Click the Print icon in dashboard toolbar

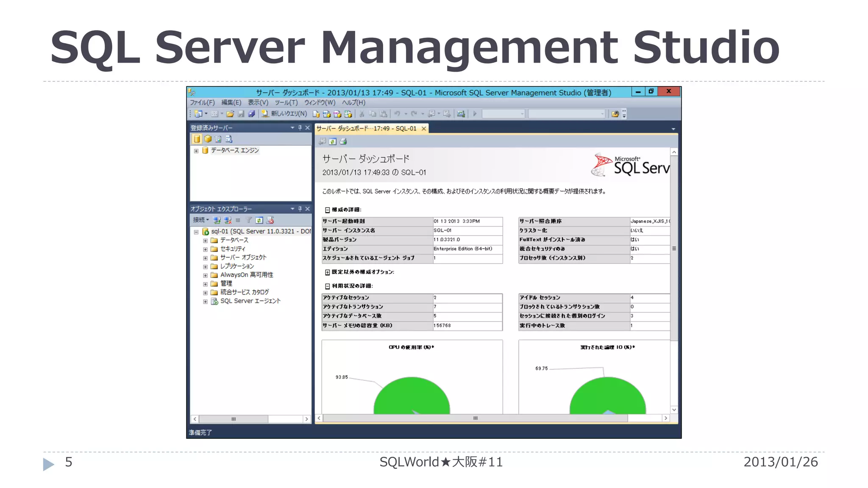pos(343,141)
